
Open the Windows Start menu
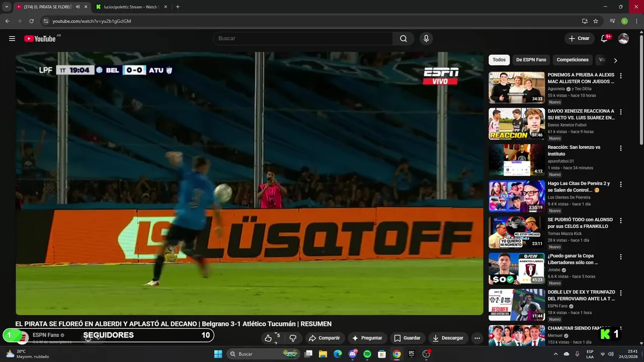coord(218,354)
